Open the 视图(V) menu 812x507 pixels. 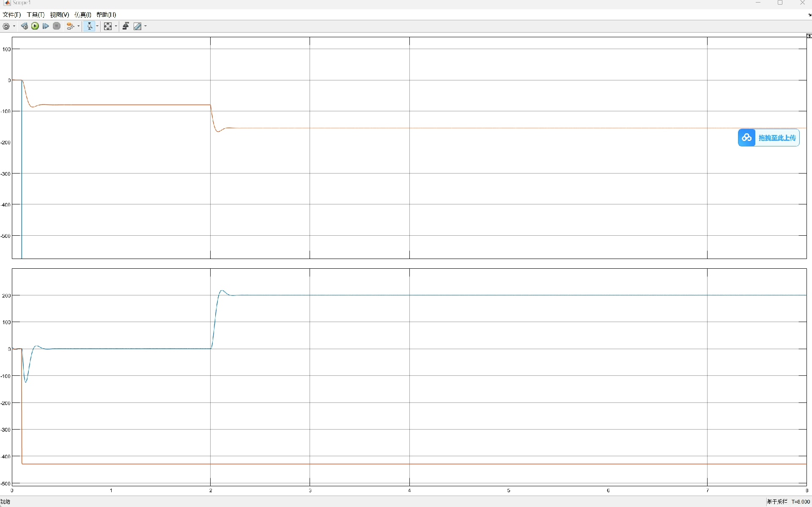coord(59,14)
